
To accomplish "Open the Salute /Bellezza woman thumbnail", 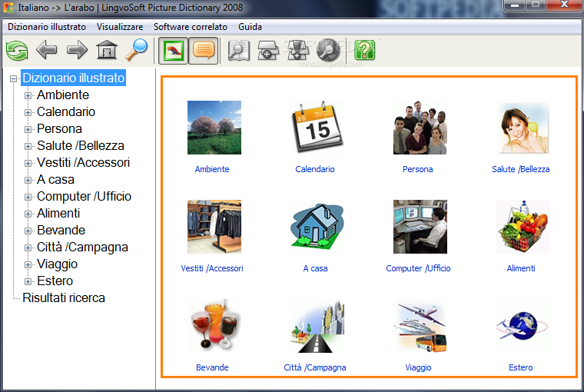I will pyautogui.click(x=523, y=128).
